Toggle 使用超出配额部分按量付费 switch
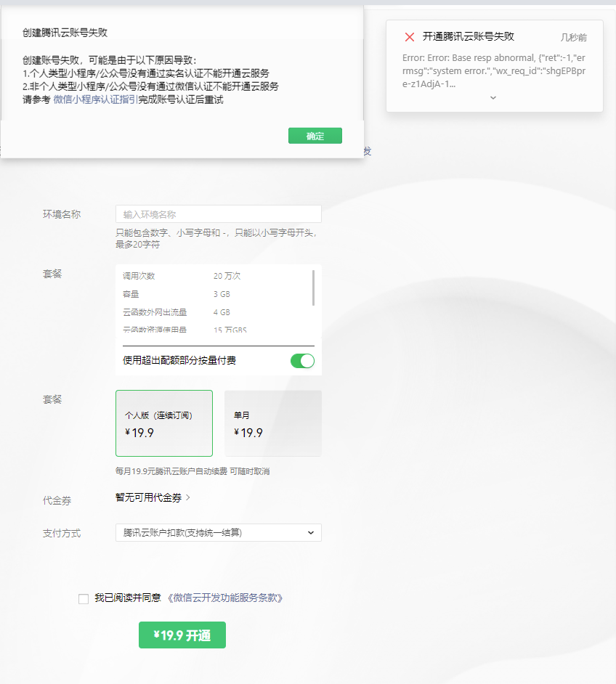Screen dimensions: 616x684 coord(302,361)
